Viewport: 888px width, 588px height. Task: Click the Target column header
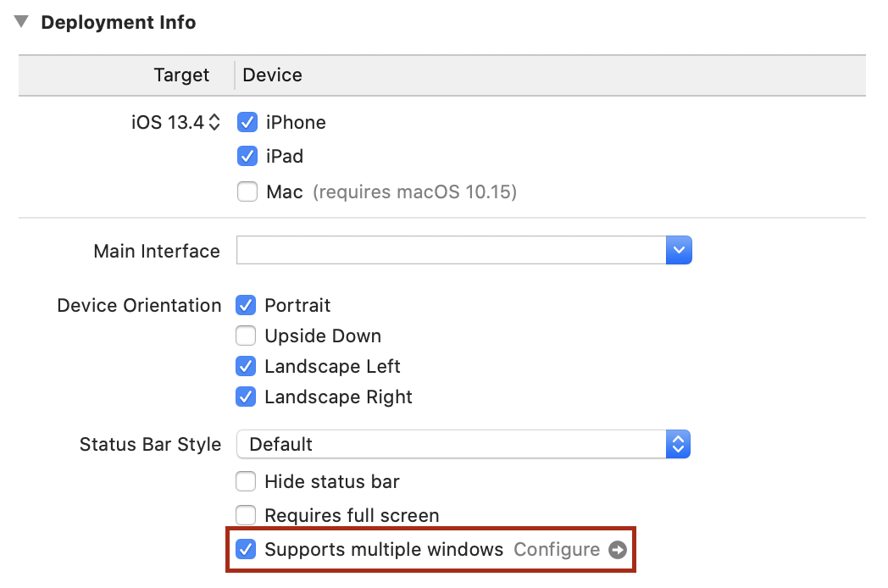coord(181,75)
